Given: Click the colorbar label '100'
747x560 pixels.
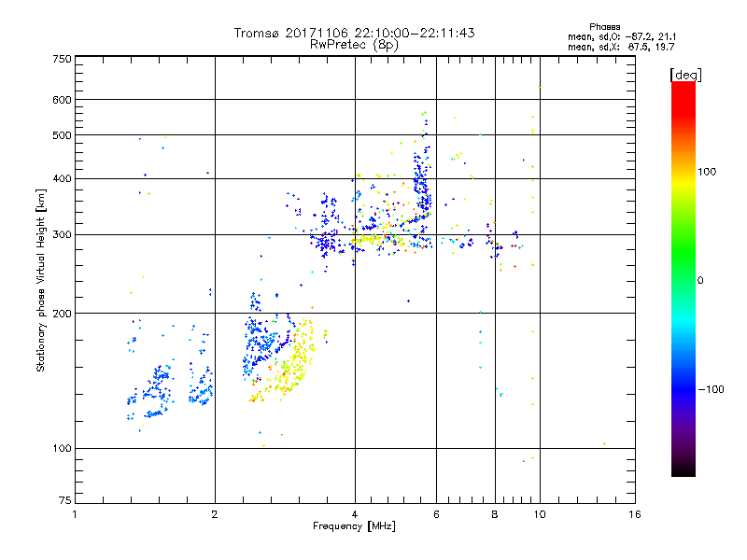Looking at the screenshot, I should (707, 172).
